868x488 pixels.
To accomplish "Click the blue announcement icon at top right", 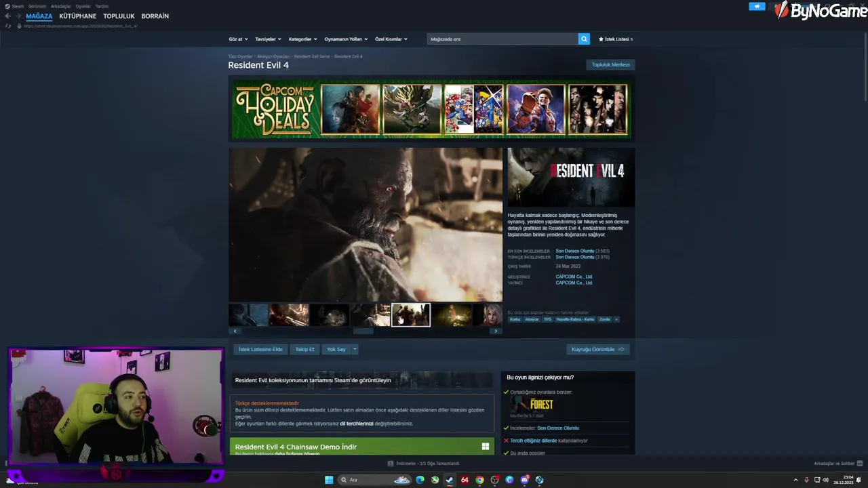I will coord(757,6).
